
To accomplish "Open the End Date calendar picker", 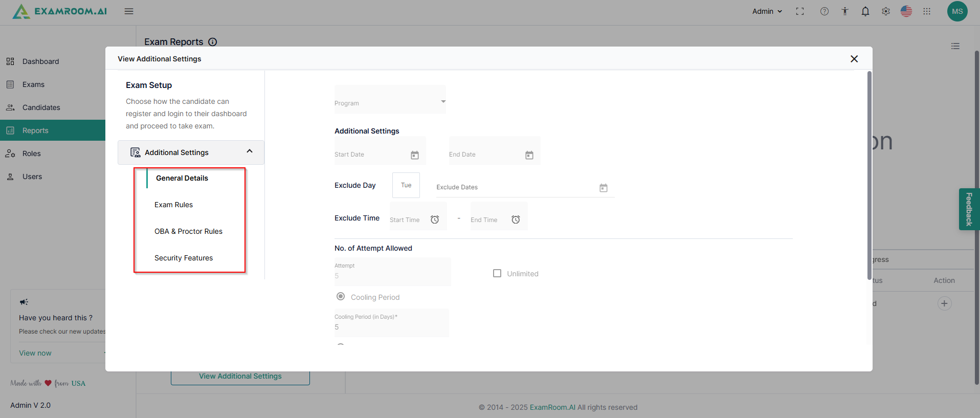I will (529, 155).
